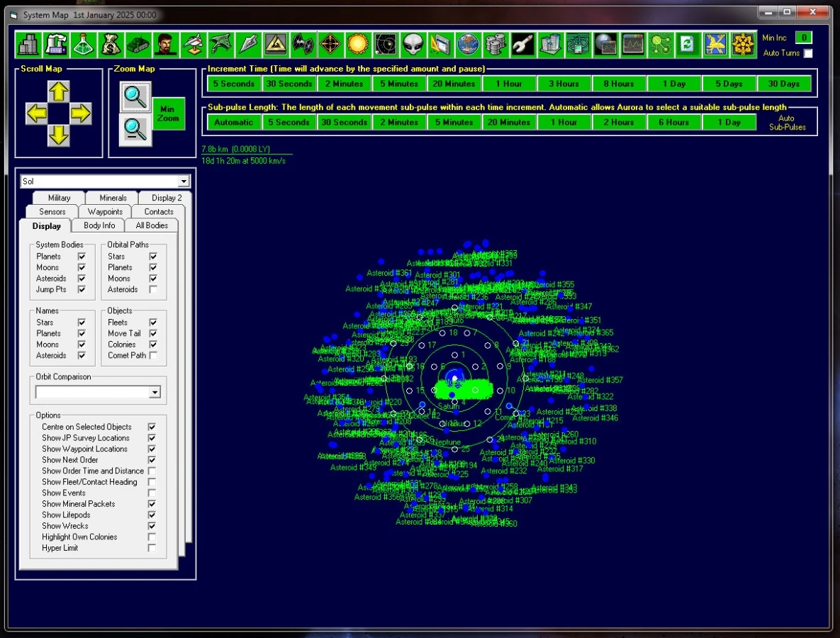Screen dimensions: 840x638
Task: Open the Contacts tab
Action: click(x=159, y=211)
